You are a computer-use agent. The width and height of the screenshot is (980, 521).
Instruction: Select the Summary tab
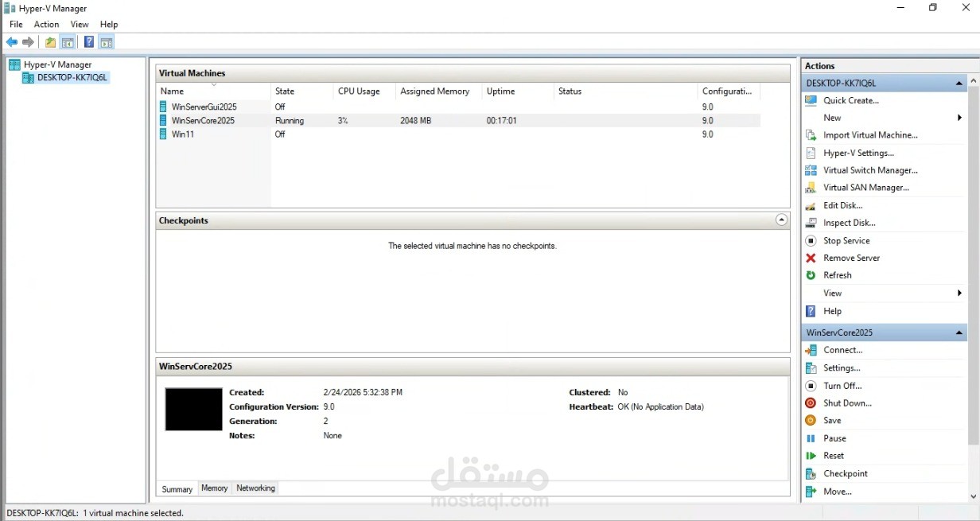[177, 489]
